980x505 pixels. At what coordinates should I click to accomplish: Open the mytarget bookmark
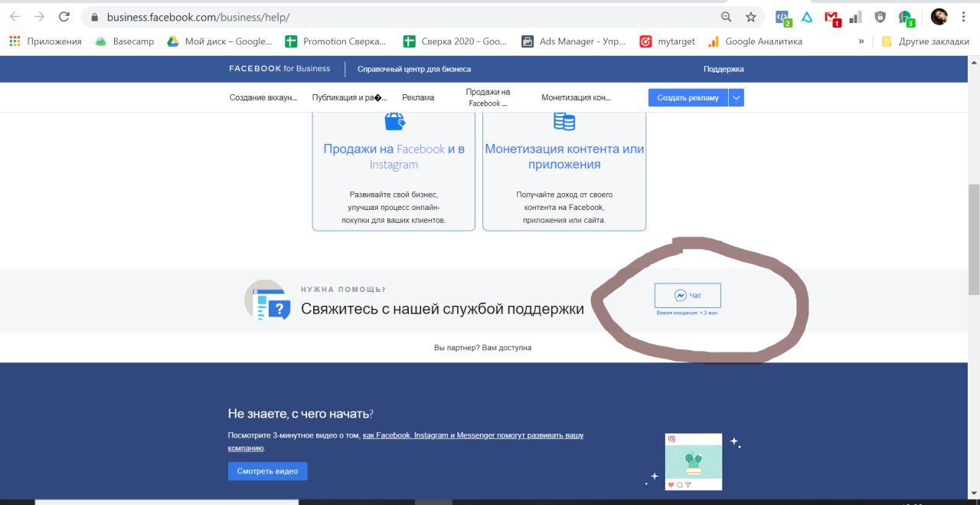click(668, 41)
